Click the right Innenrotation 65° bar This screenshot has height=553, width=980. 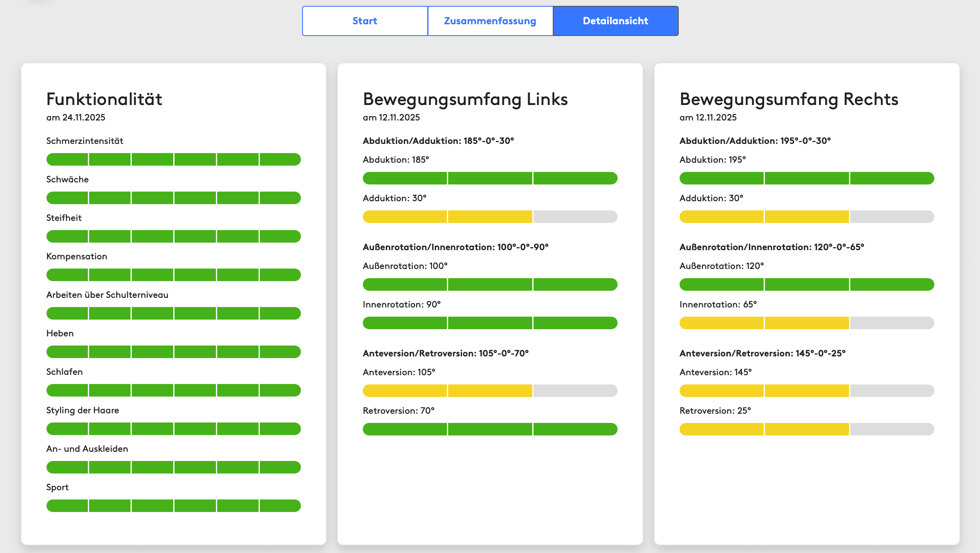(806, 323)
